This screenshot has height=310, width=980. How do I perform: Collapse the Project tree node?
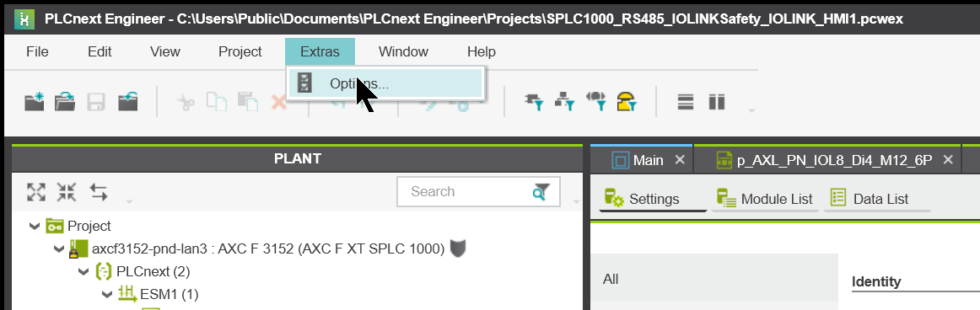[35, 226]
